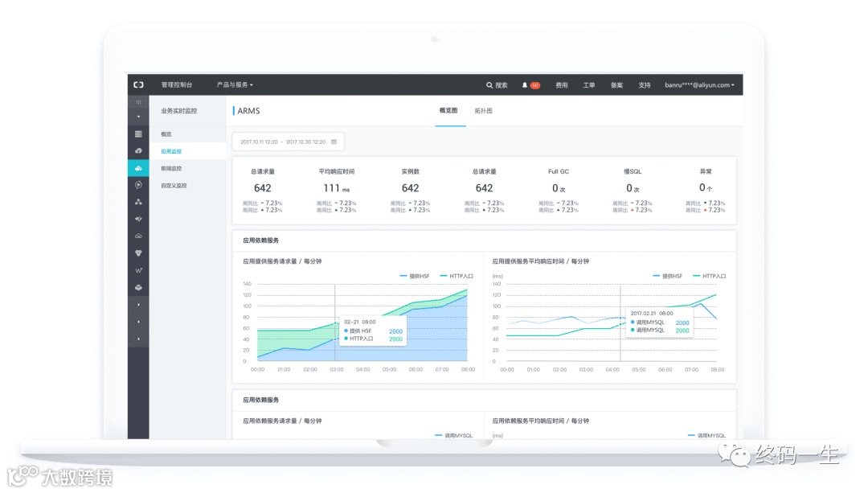The height and width of the screenshot is (493, 868).
Task: Expand the uppermost of three collapsed sidebar arrows
Action: pyautogui.click(x=138, y=305)
